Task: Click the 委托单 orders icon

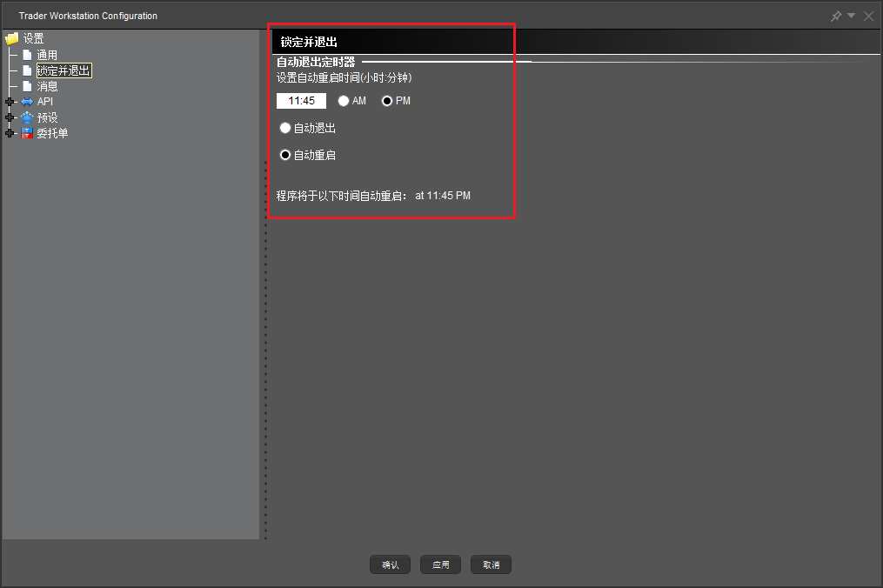Action: pyautogui.click(x=27, y=133)
